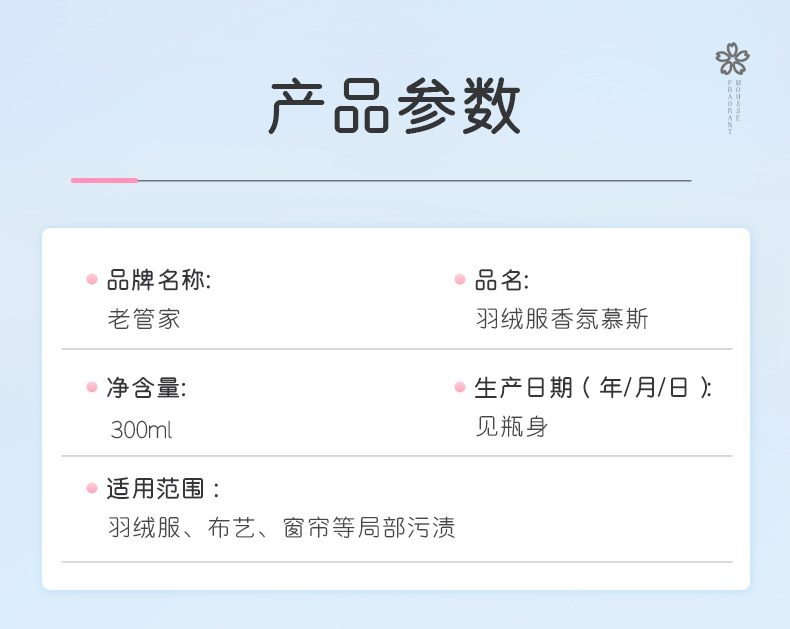Viewport: 790px width, 629px height.
Task: Click the 净含量 label
Action: click(146, 388)
